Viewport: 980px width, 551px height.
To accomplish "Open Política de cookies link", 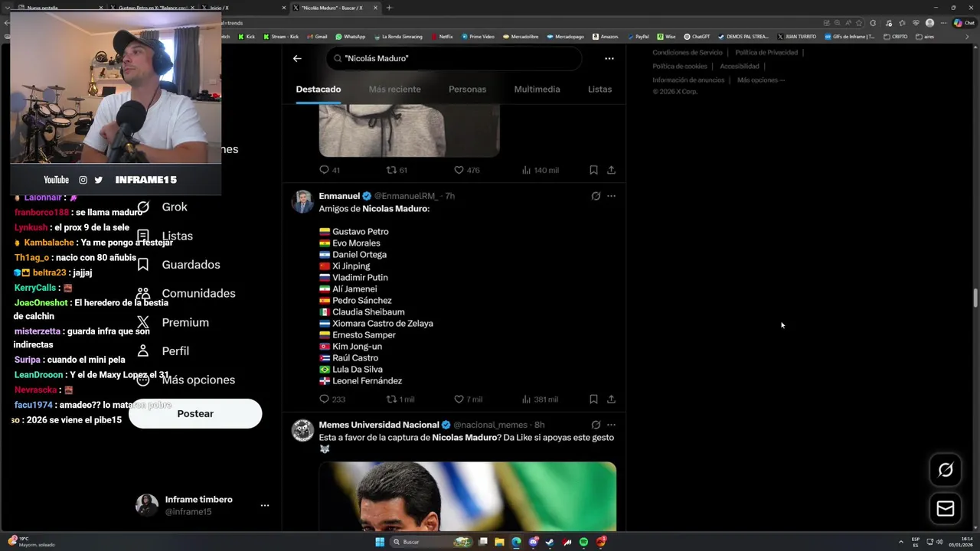I will pos(680,67).
